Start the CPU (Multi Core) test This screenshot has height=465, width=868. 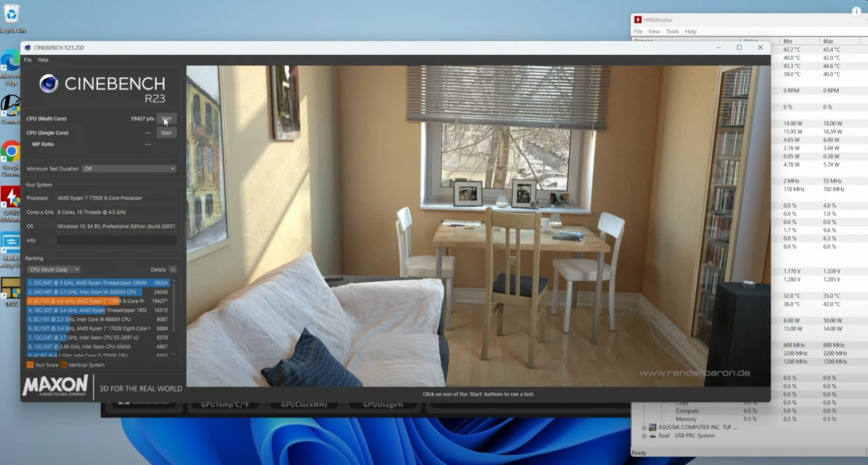coord(166,119)
